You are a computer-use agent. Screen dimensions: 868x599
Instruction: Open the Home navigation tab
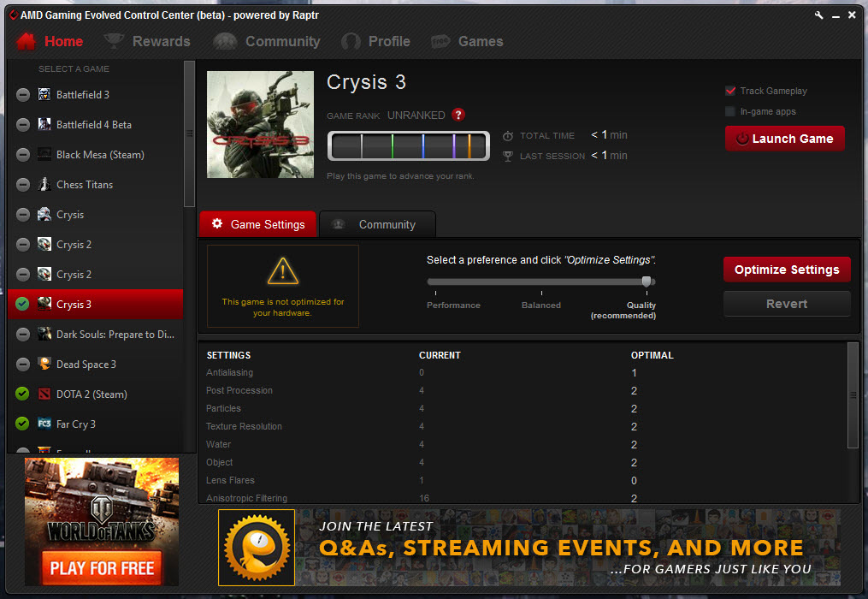click(x=50, y=42)
